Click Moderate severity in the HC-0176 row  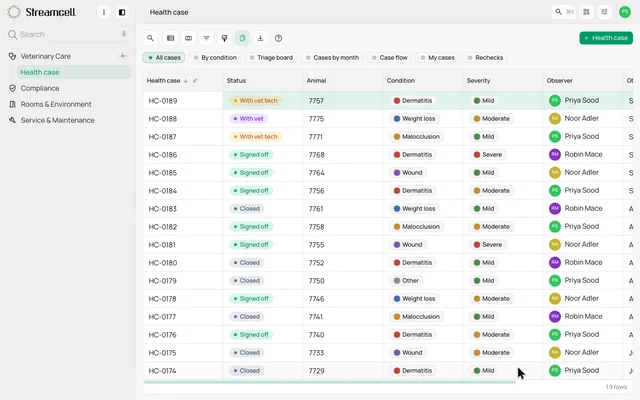(491, 335)
